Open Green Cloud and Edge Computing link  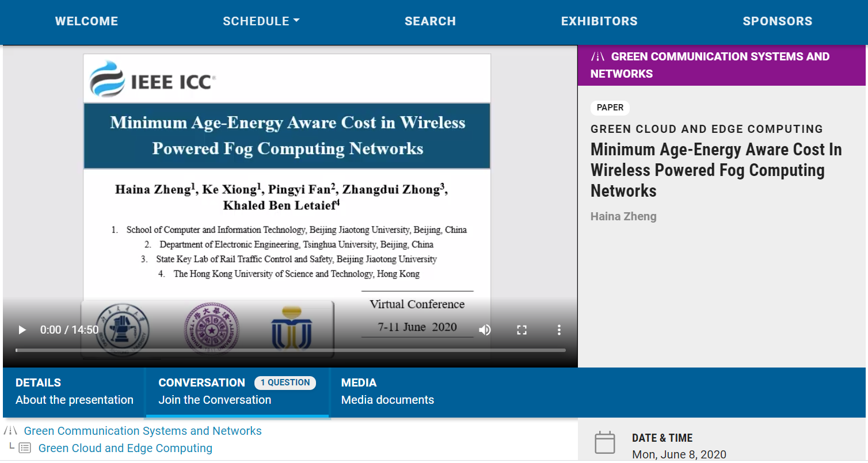[125, 448]
